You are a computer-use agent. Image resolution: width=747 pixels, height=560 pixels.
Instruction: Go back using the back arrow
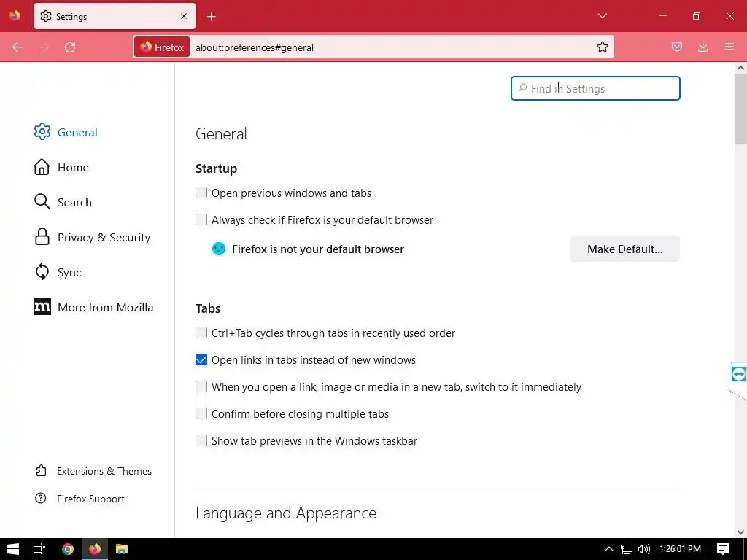point(18,47)
